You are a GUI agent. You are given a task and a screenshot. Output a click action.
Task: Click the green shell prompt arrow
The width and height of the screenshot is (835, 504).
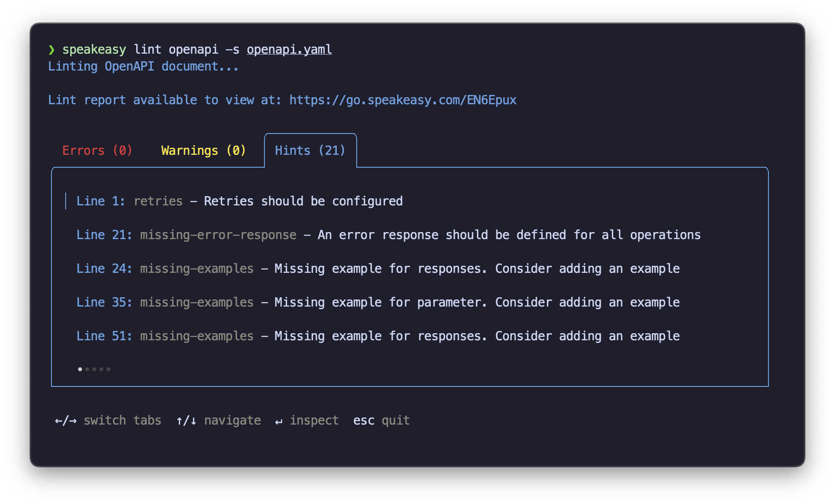(x=52, y=49)
